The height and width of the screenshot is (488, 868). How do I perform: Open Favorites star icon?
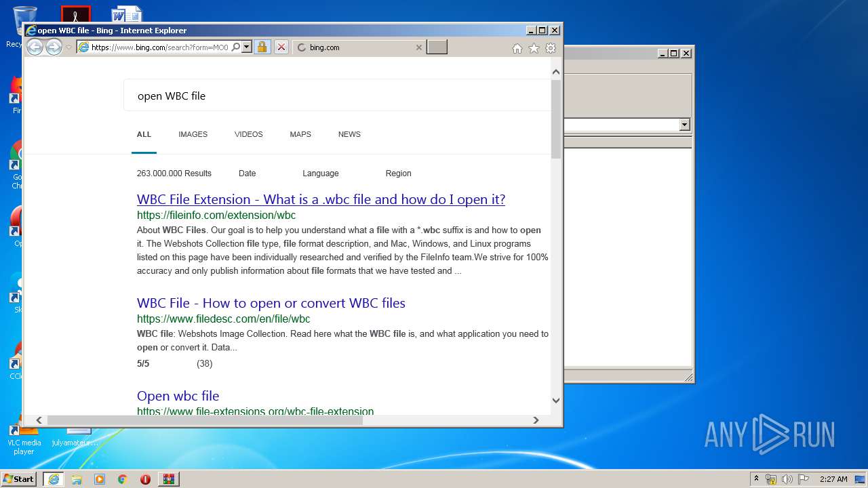(x=534, y=48)
